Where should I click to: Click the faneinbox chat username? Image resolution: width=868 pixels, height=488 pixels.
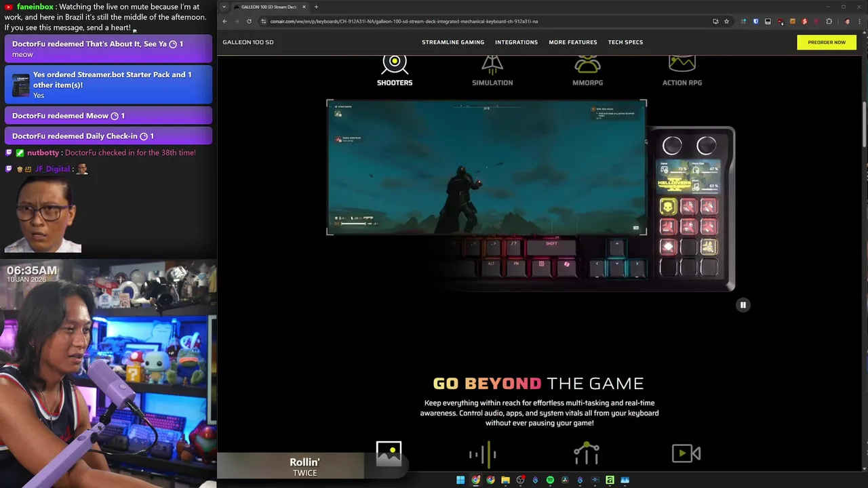pos(35,7)
